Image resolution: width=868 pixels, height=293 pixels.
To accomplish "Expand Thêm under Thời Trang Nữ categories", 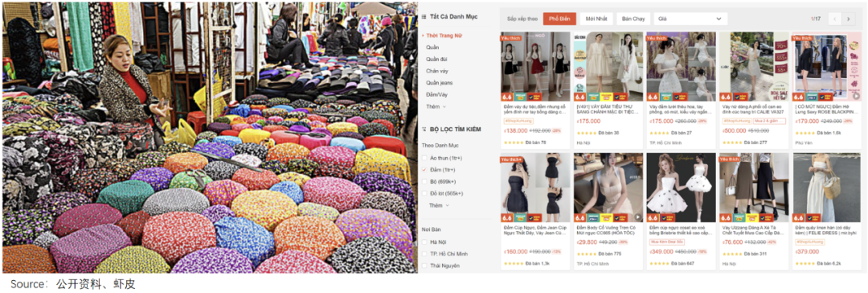I will tap(436, 106).
